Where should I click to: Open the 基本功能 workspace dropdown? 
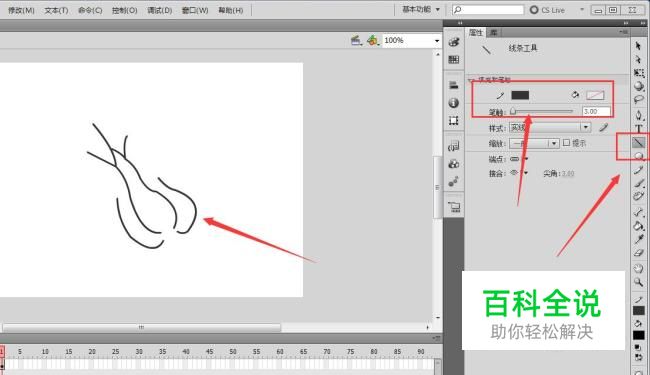click(x=421, y=9)
